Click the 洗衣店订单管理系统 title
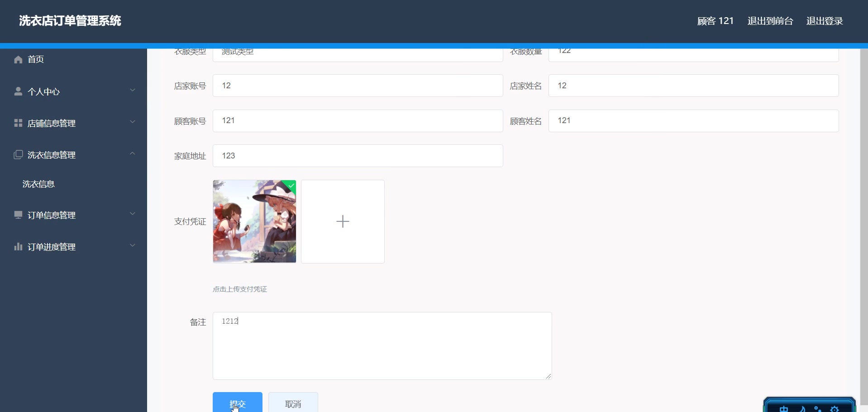This screenshot has height=412, width=868. click(70, 21)
